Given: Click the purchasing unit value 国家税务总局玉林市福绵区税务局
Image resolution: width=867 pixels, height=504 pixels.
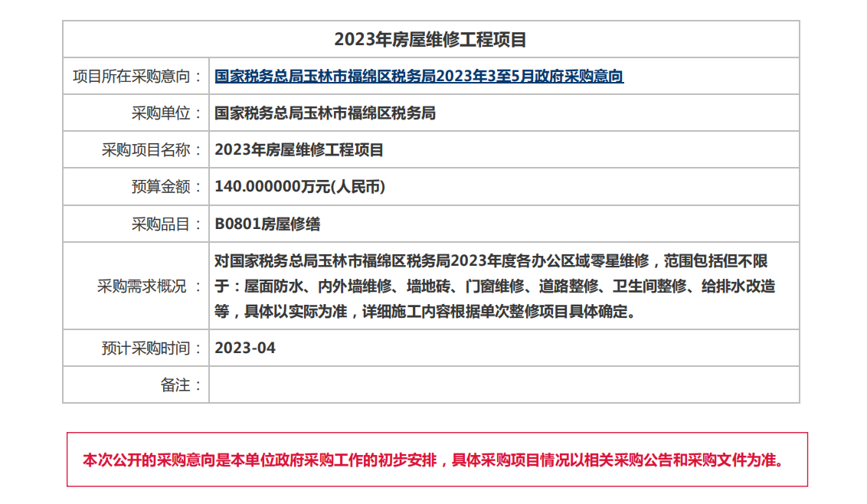Looking at the screenshot, I should coord(325,113).
